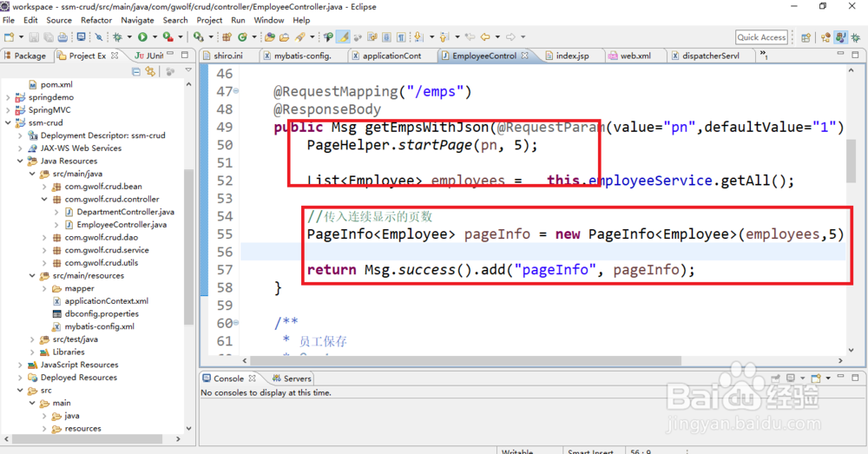Click the Print toolbar icon

(x=63, y=37)
